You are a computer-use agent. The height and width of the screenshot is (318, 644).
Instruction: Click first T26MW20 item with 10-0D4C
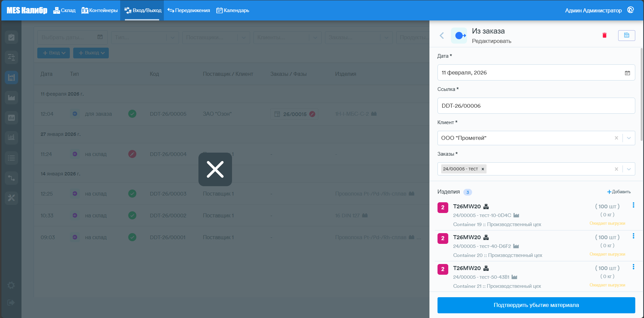point(536,215)
